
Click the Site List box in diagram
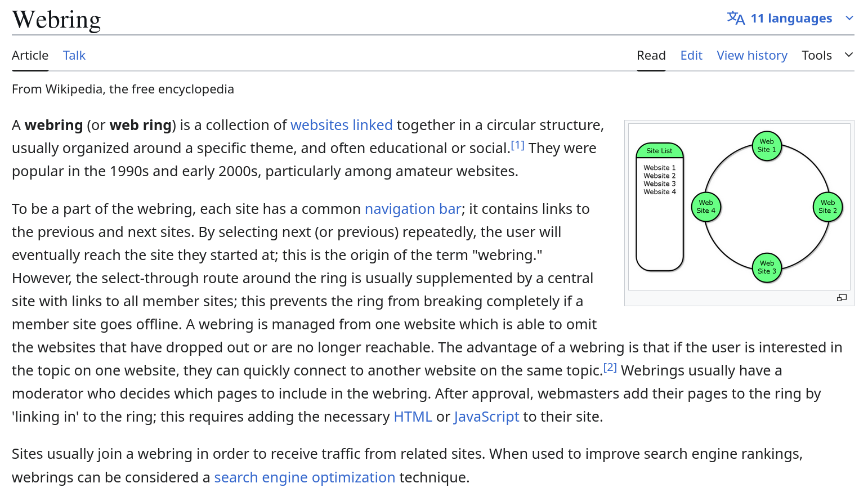659,151
